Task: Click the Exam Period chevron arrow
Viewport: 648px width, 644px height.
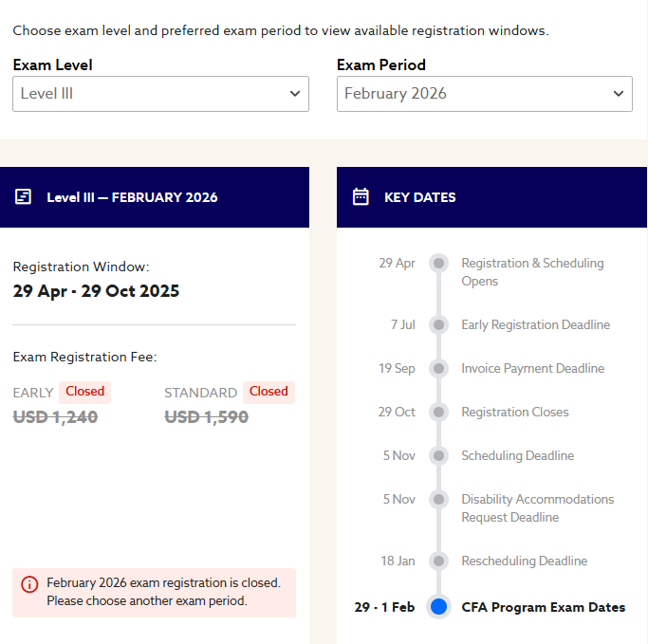Action: 619,94
